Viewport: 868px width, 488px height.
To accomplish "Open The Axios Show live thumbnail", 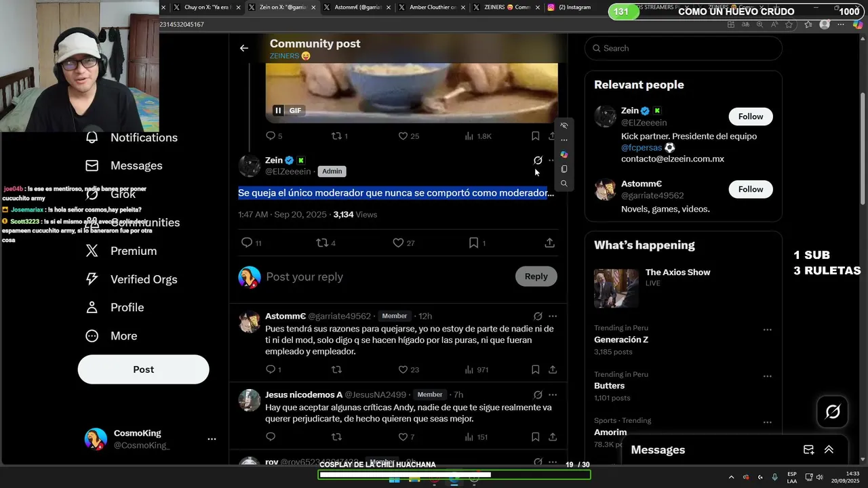I will pyautogui.click(x=616, y=288).
